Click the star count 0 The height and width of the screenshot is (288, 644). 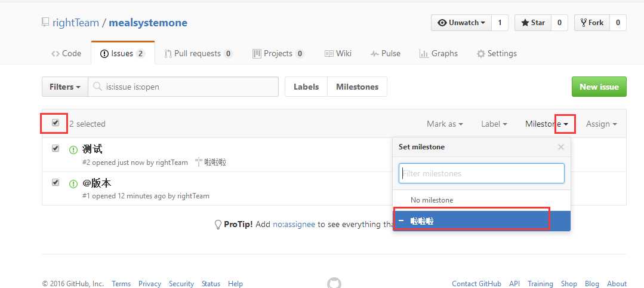click(x=559, y=23)
